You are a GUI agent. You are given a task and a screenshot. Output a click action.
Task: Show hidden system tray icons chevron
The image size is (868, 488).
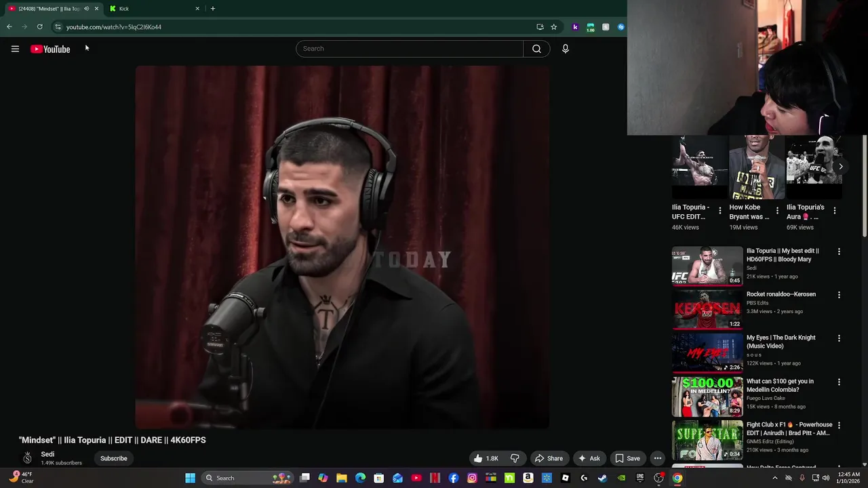pyautogui.click(x=775, y=478)
